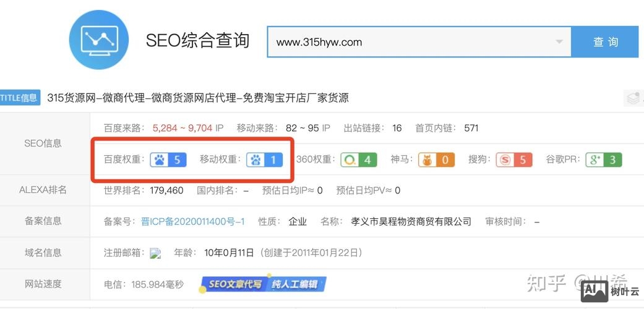Image resolution: width=644 pixels, height=309 pixels.
Task: Click the ALEXA排名 row header
Action: [x=43, y=190]
